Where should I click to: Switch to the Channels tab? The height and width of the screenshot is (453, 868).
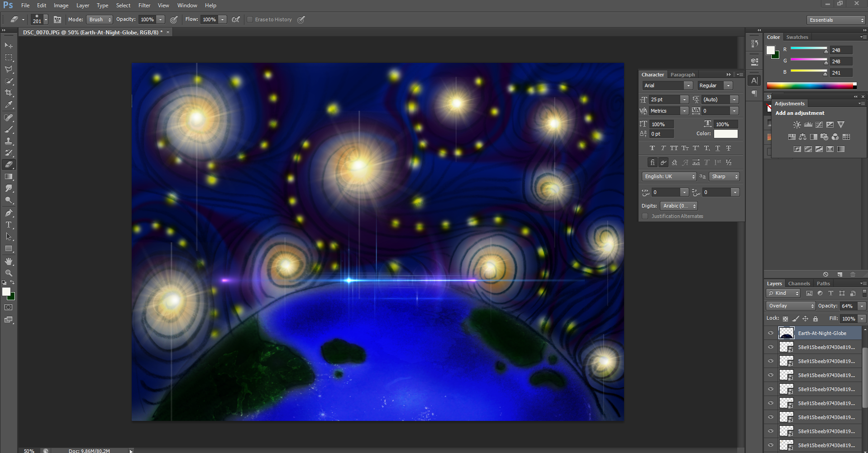pos(799,283)
